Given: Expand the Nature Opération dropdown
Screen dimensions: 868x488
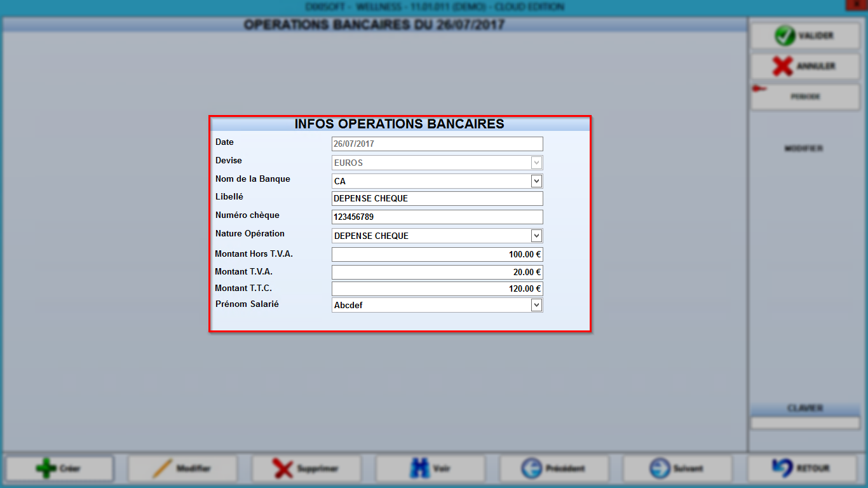Looking at the screenshot, I should pos(537,236).
